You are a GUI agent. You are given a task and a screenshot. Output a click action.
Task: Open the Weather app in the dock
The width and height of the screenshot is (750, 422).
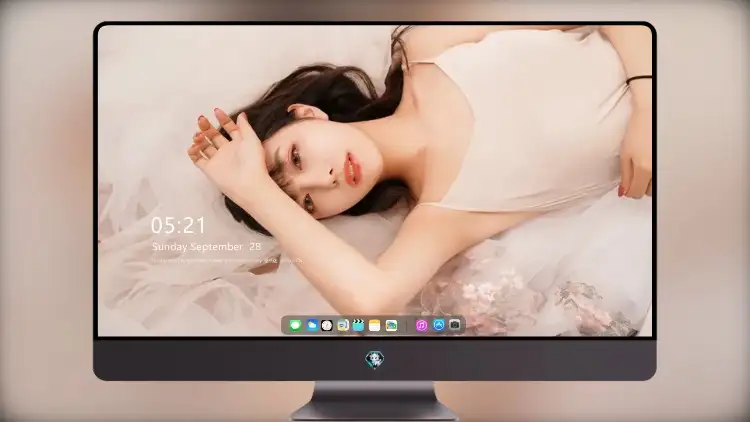(x=312, y=325)
